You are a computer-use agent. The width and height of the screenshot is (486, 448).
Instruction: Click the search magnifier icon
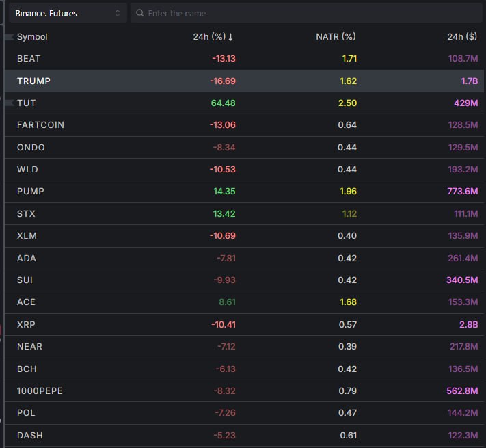[x=140, y=13]
